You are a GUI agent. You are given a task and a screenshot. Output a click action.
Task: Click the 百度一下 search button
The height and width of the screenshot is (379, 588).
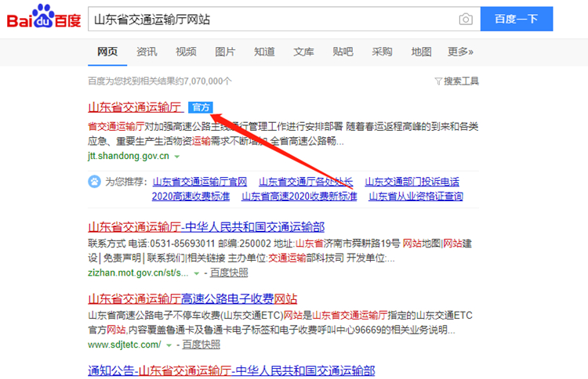coord(517,19)
